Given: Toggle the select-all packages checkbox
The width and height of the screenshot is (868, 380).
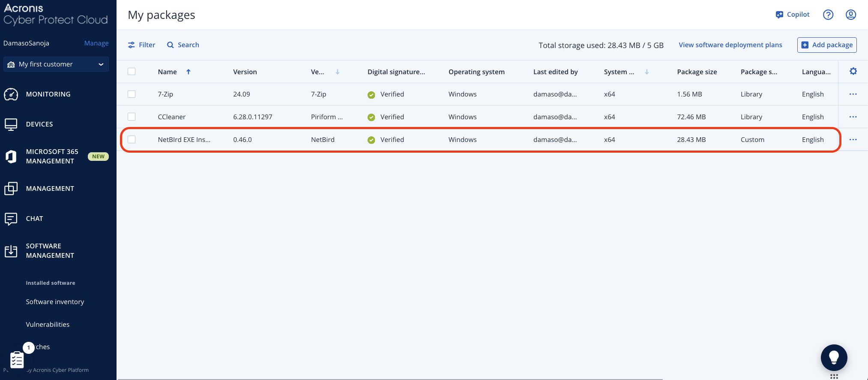Looking at the screenshot, I should (x=132, y=72).
